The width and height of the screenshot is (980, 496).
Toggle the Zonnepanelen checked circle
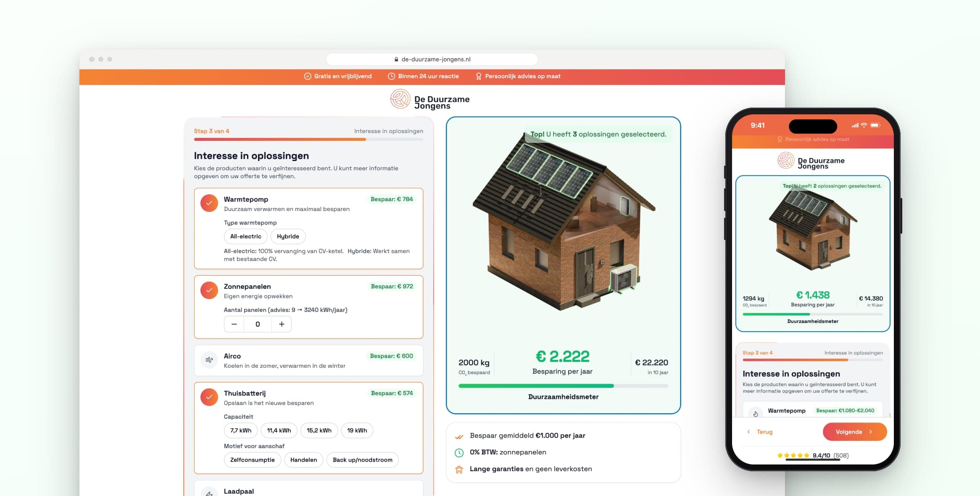pos(209,290)
